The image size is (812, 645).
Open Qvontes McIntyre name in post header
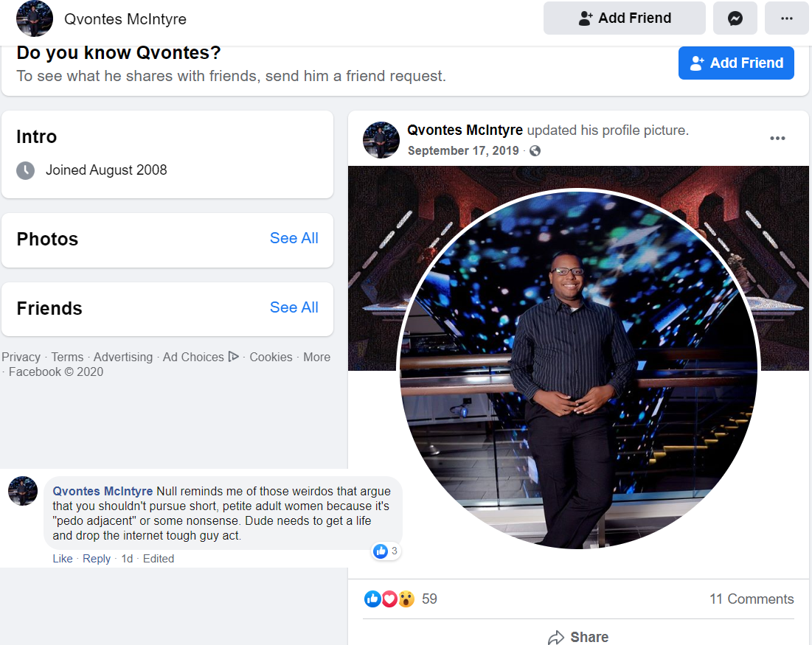coord(465,130)
